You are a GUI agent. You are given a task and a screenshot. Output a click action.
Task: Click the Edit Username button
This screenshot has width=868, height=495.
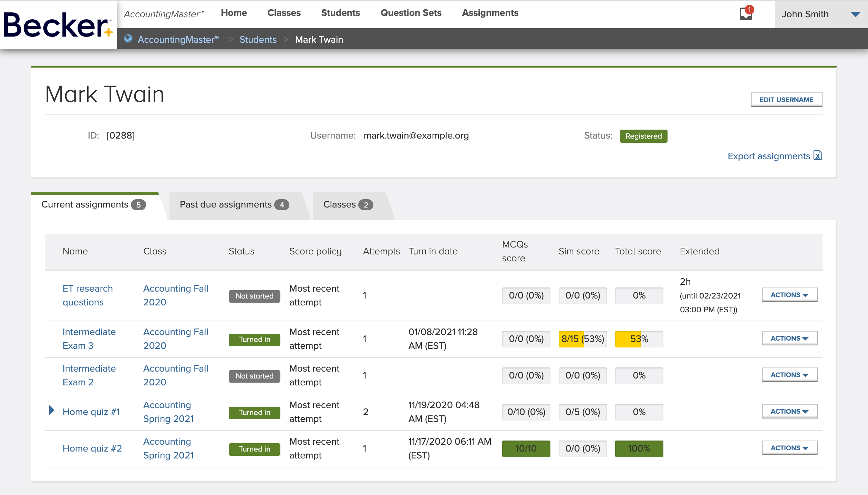786,100
